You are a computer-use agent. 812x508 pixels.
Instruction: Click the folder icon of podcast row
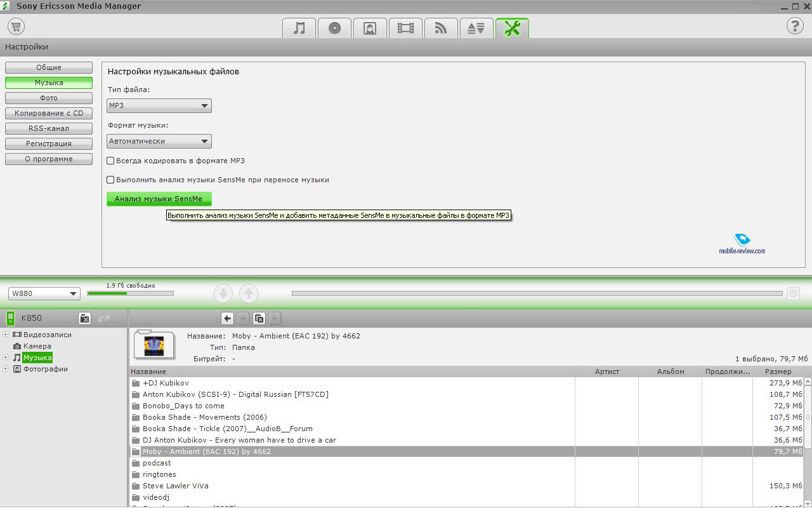click(x=135, y=463)
